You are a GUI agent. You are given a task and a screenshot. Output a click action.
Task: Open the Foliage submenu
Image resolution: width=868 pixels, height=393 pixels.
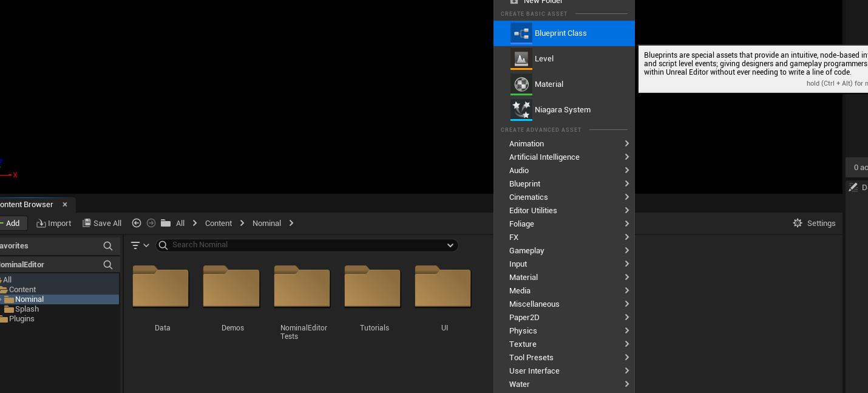click(x=564, y=224)
